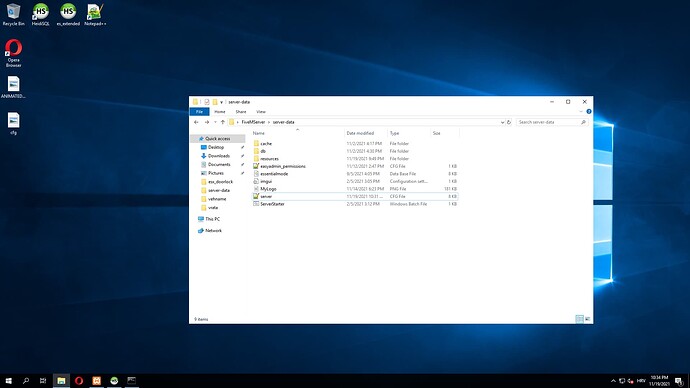690x388 pixels.
Task: Launch Notepad++ from the desktop
Action: pos(95,15)
